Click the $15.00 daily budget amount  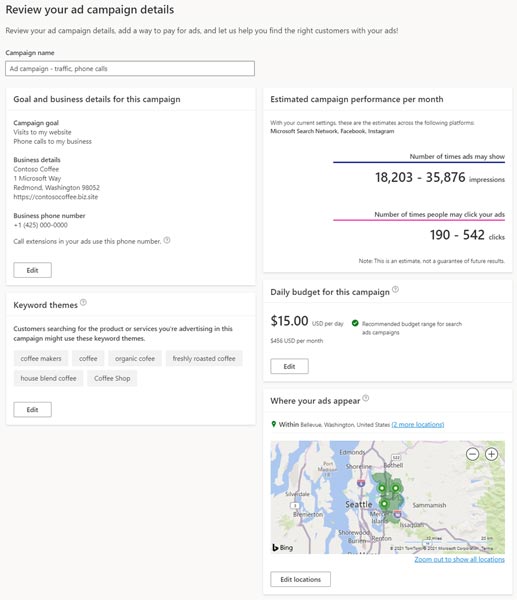[x=289, y=321]
